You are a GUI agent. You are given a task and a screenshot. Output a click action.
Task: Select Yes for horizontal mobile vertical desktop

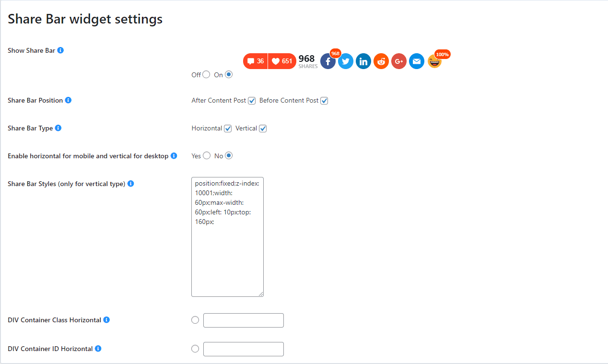click(207, 155)
